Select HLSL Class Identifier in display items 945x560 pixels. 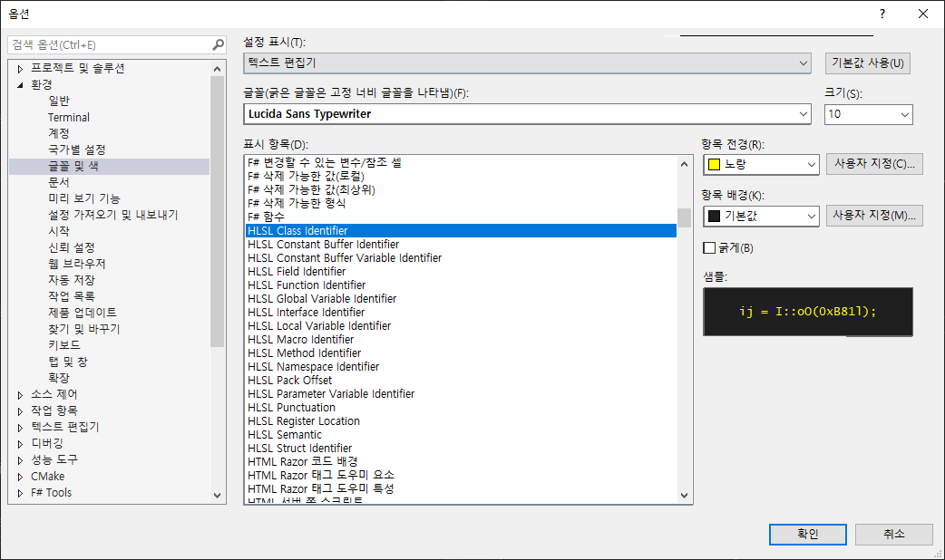pyautogui.click(x=461, y=231)
